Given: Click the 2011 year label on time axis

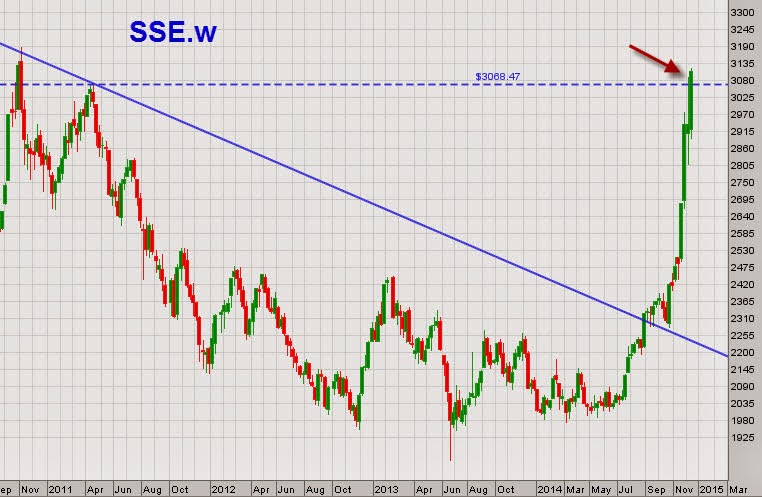Looking at the screenshot, I should point(60,489).
